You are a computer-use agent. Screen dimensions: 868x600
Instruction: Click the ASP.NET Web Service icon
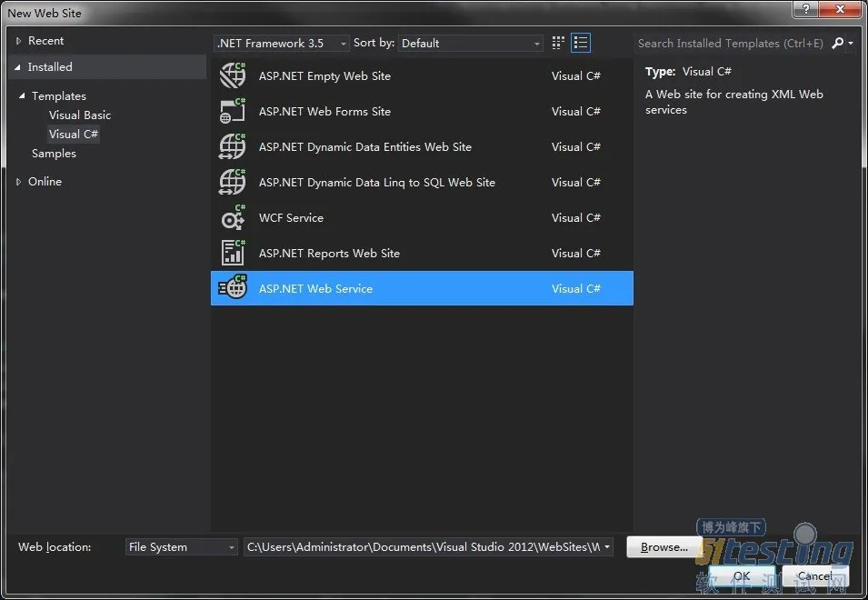point(233,288)
